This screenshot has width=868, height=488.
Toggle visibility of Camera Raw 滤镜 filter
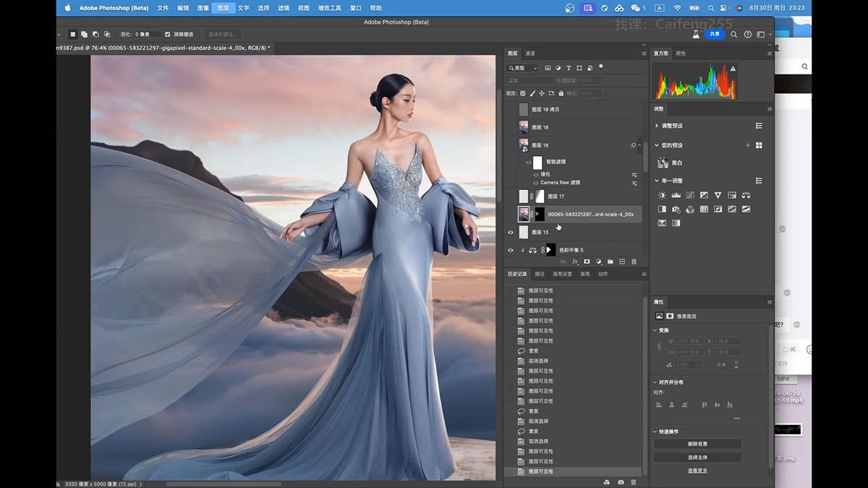(535, 183)
